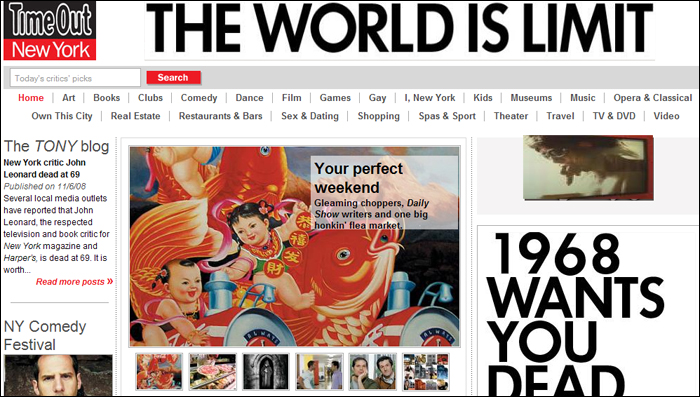Open the Art section
Screen dimensions: 700x397
69,98
